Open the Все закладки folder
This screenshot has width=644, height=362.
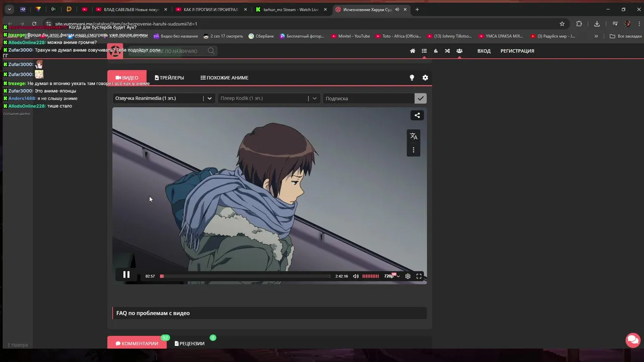pos(625,36)
